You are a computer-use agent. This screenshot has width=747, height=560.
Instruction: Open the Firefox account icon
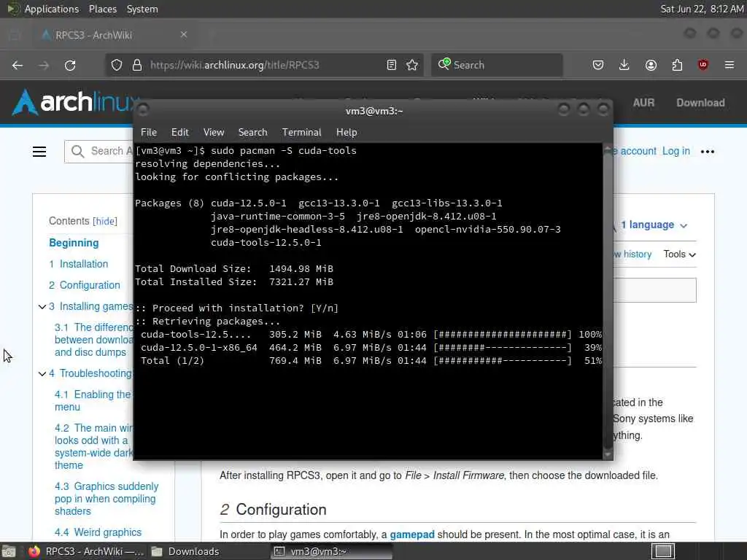pos(651,65)
